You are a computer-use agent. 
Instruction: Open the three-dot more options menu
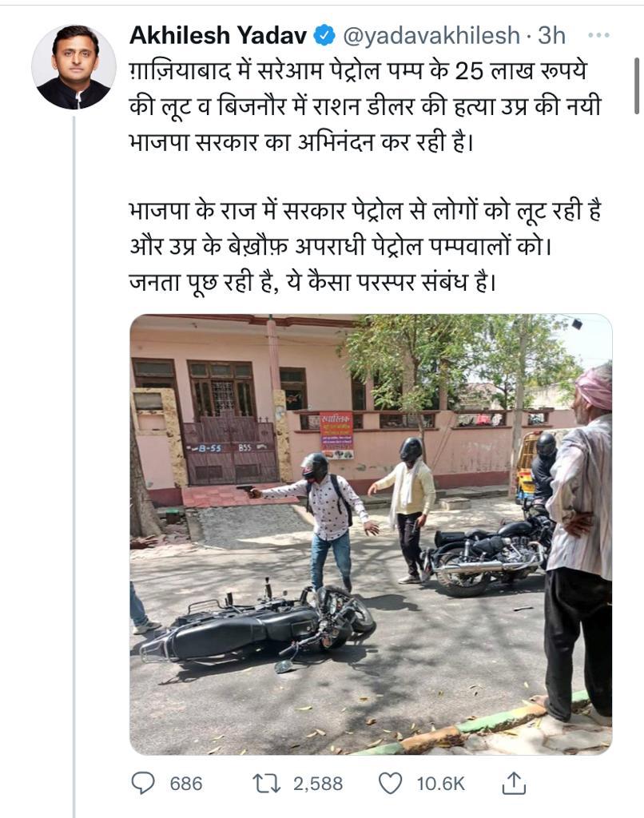(x=598, y=35)
